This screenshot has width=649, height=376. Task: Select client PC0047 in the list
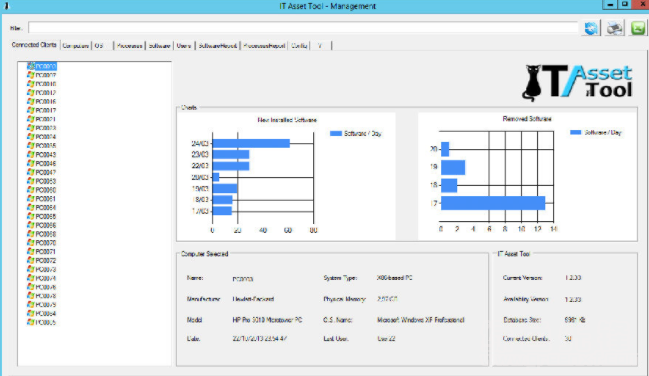coord(41,172)
